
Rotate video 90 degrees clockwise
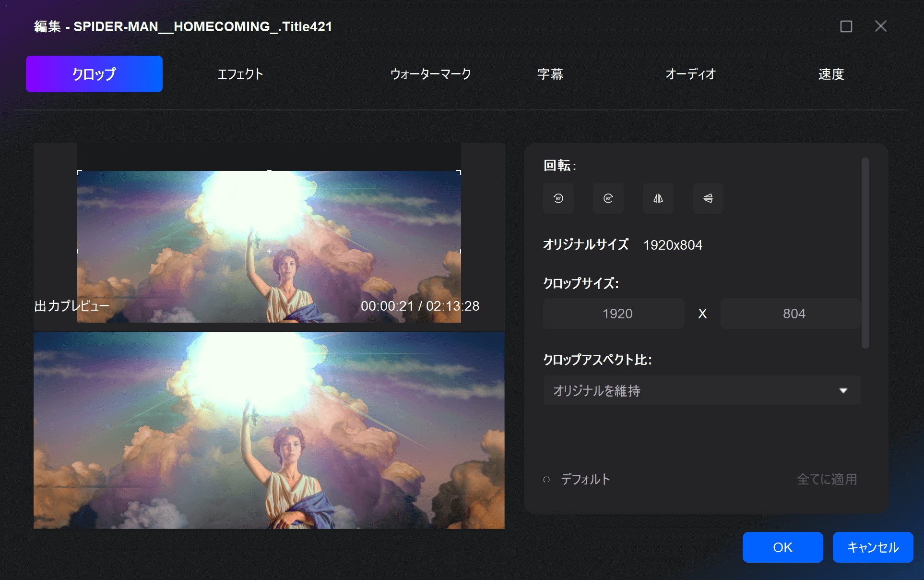pos(608,198)
